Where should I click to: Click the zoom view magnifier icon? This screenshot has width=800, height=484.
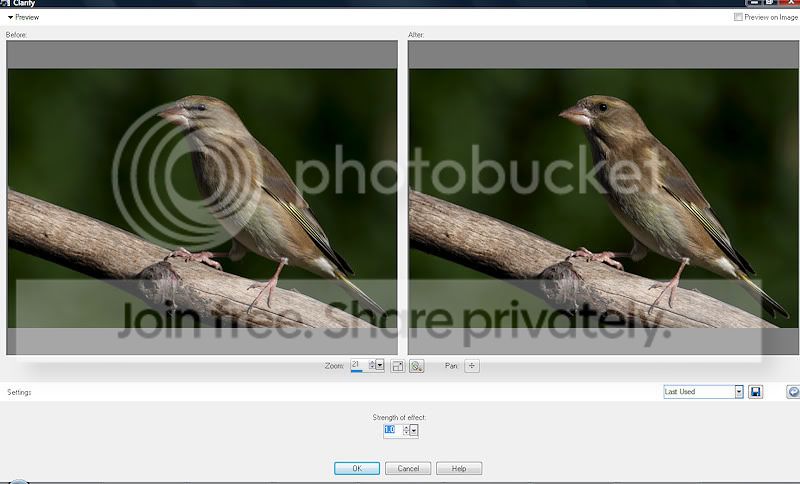416,366
